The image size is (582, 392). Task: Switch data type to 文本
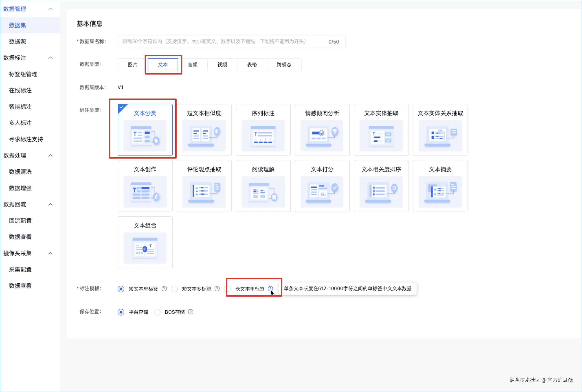coord(163,65)
